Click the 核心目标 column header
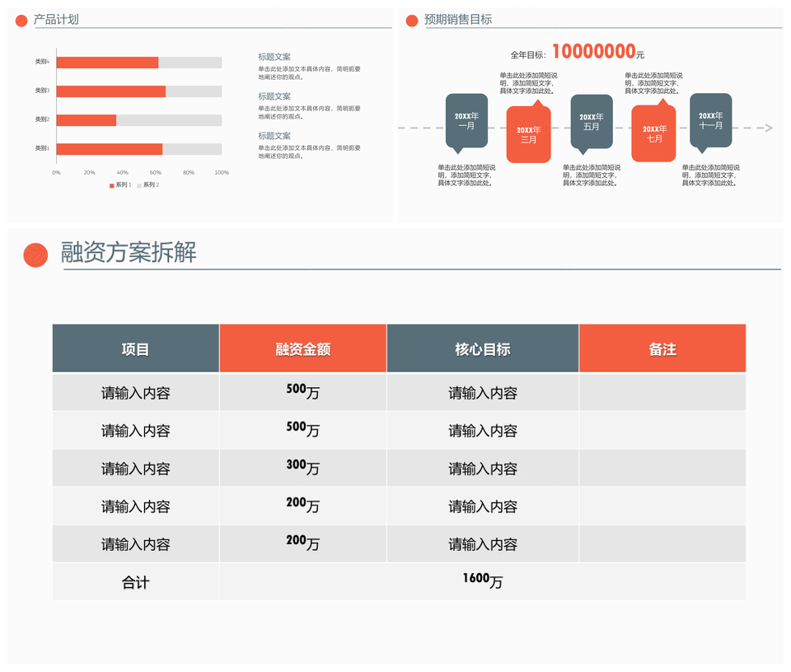 pyautogui.click(x=482, y=348)
